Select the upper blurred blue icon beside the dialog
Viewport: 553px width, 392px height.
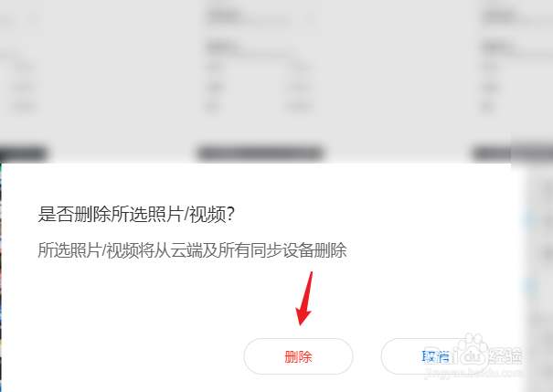[x=530, y=220]
